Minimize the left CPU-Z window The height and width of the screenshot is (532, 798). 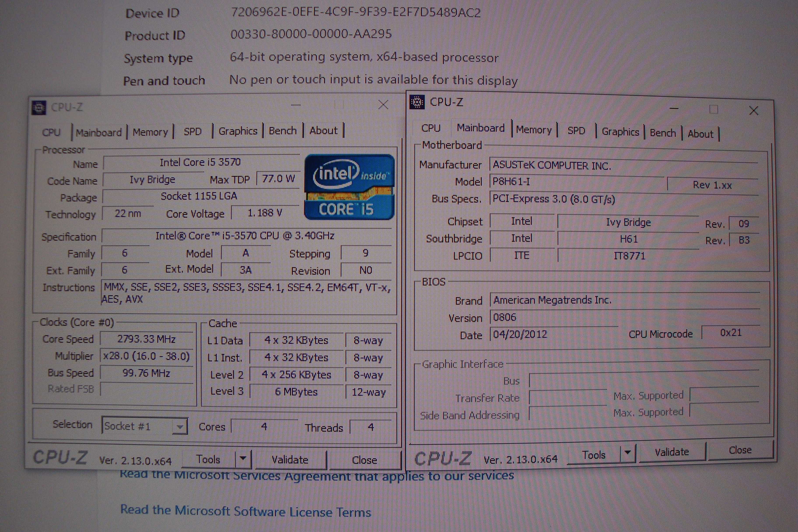click(296, 105)
